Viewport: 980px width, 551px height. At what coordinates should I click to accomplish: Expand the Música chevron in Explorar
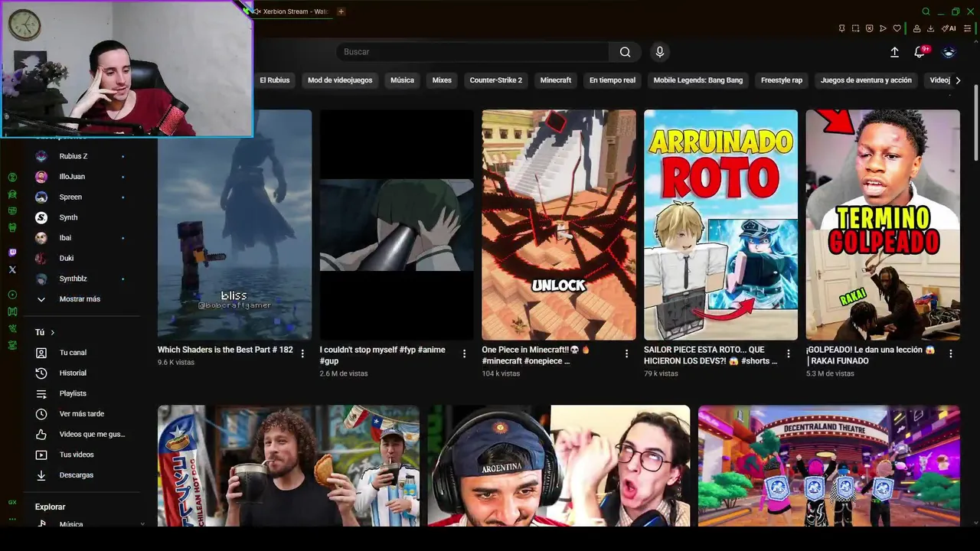142,524
